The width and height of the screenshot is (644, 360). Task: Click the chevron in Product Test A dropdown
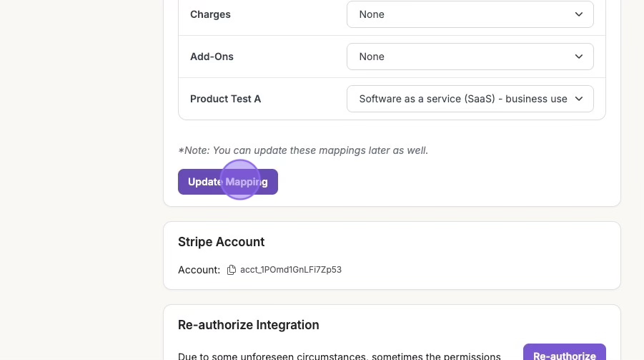pos(579,99)
